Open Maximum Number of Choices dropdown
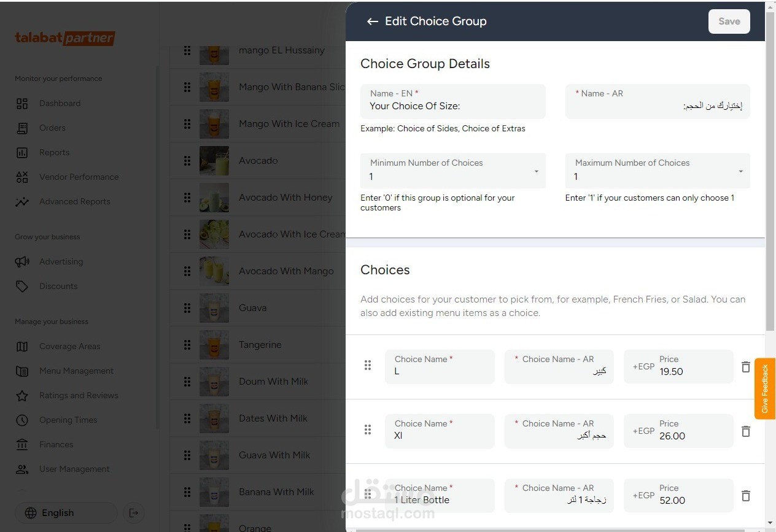This screenshot has width=776, height=532. click(x=658, y=171)
